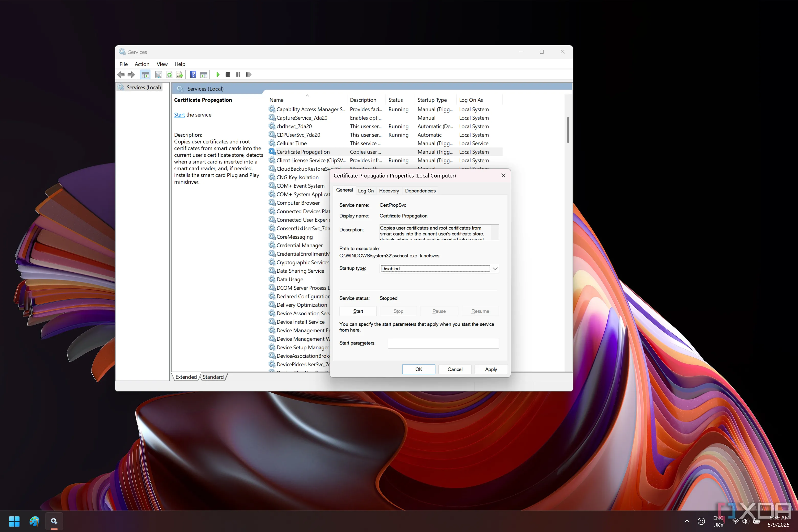Sort services by Name column header

coord(276,100)
